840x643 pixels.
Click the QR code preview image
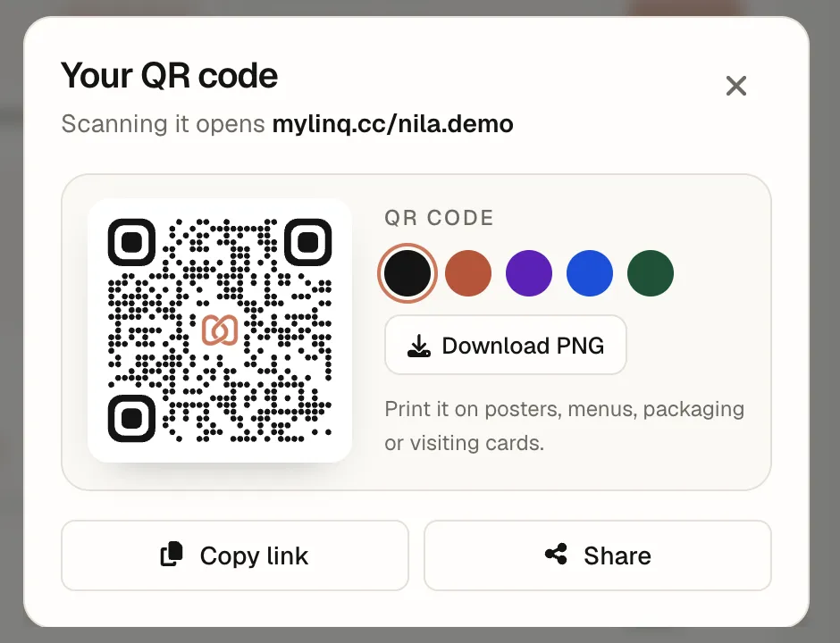pyautogui.click(x=220, y=330)
